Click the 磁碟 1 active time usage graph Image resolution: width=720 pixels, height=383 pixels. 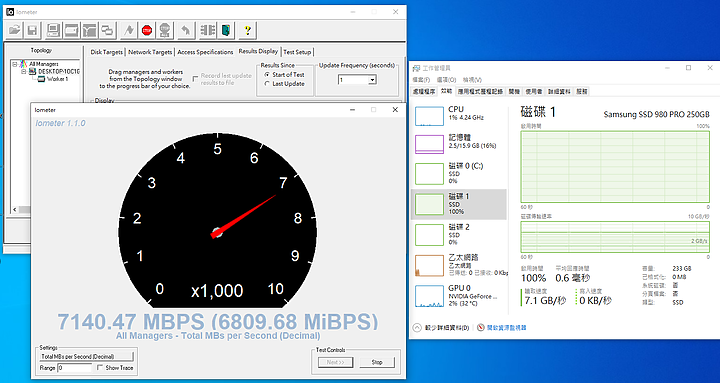click(x=615, y=167)
